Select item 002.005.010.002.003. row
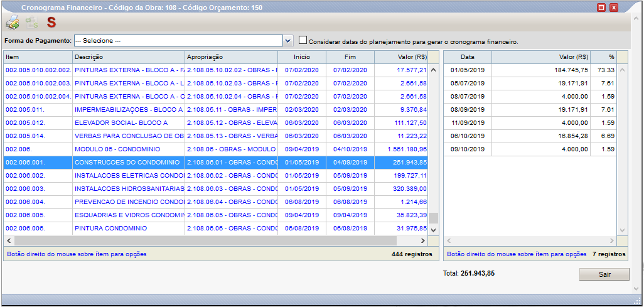This screenshot has width=644, height=307. 216,83
